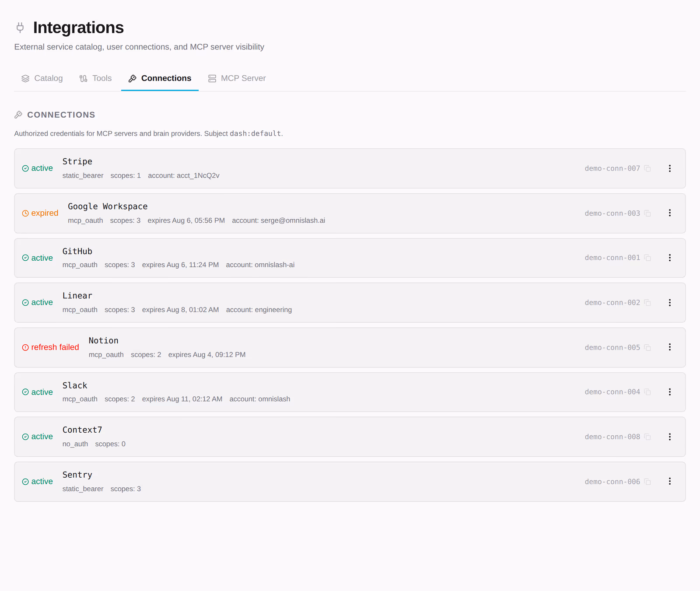Open the Stripe connection options menu
700x591 pixels.
click(669, 168)
